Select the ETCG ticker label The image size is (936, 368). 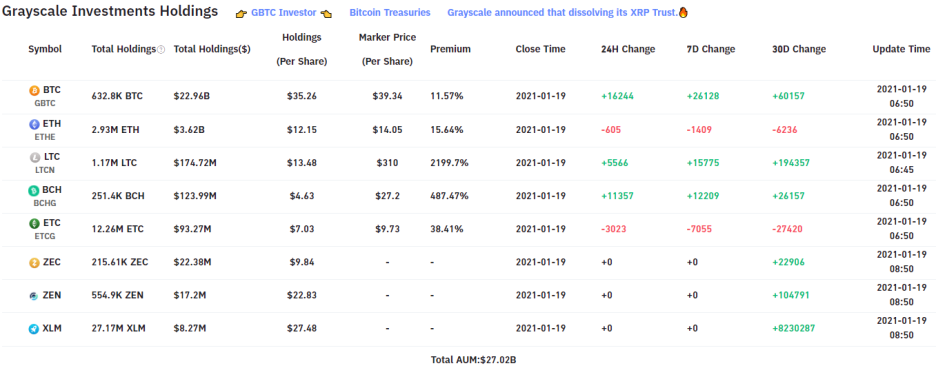pyautogui.click(x=45, y=236)
